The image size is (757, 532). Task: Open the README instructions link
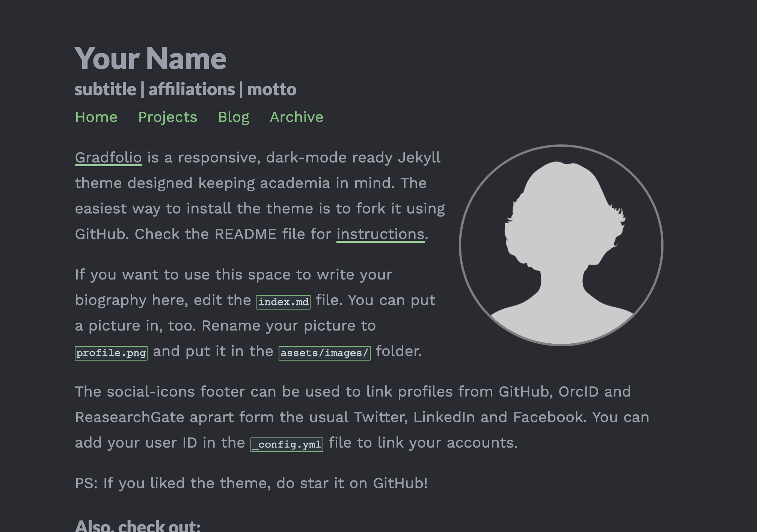coord(380,234)
